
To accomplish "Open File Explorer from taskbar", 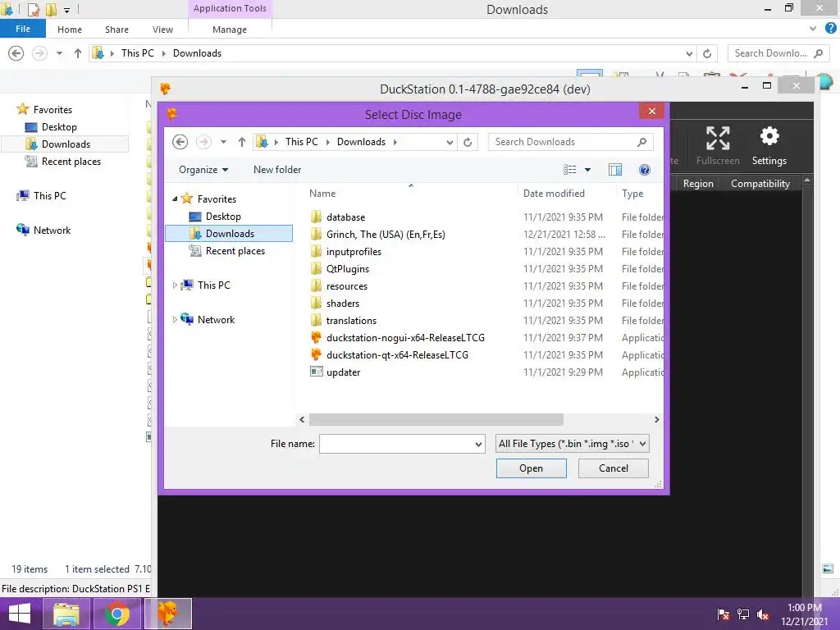I will 66,614.
